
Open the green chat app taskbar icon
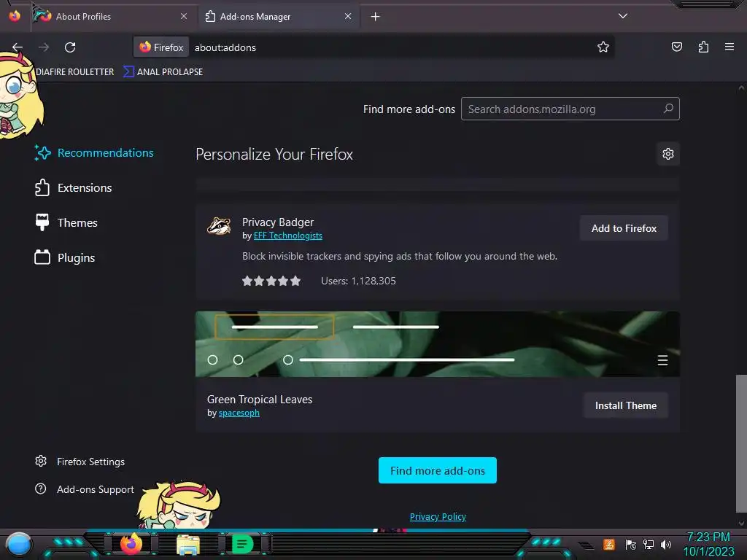(242, 544)
